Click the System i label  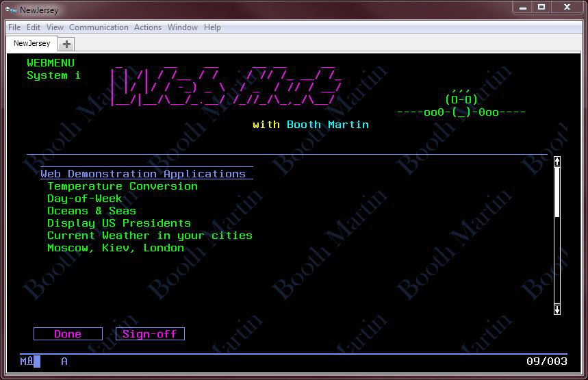pos(53,75)
